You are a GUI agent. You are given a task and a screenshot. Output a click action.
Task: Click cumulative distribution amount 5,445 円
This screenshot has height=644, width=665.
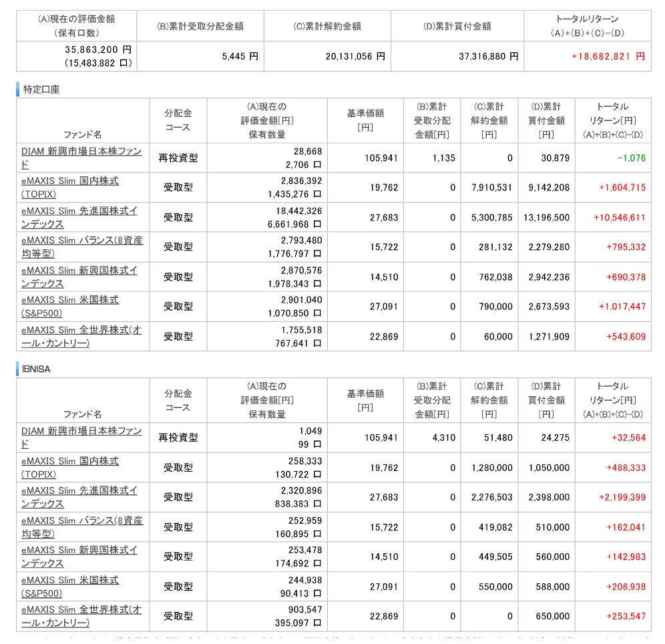[x=240, y=56]
